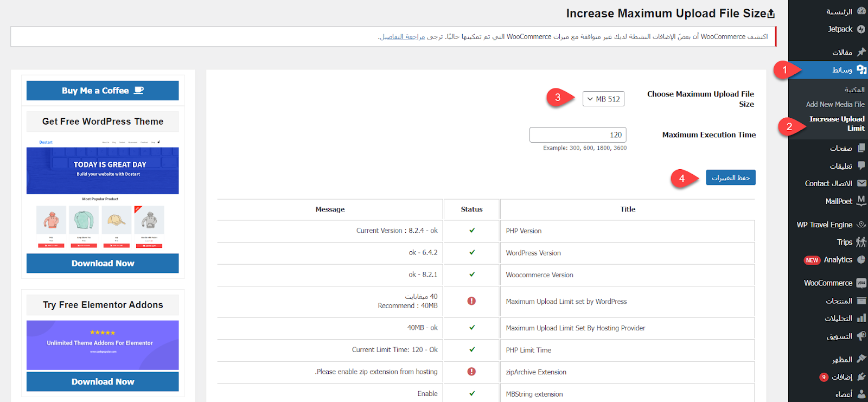
Task: Click the coffee cup icon on banner
Action: [139, 91]
